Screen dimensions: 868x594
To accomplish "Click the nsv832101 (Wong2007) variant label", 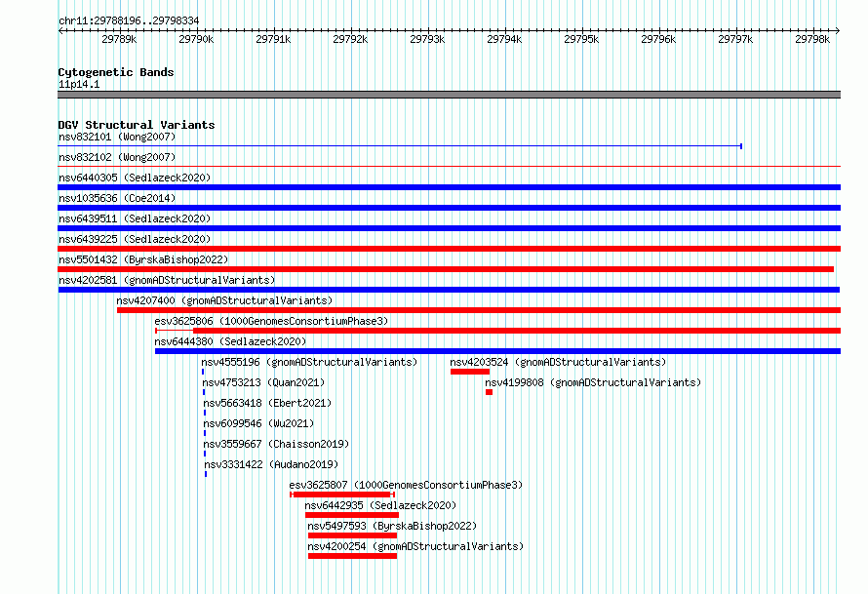I will 117,137.
